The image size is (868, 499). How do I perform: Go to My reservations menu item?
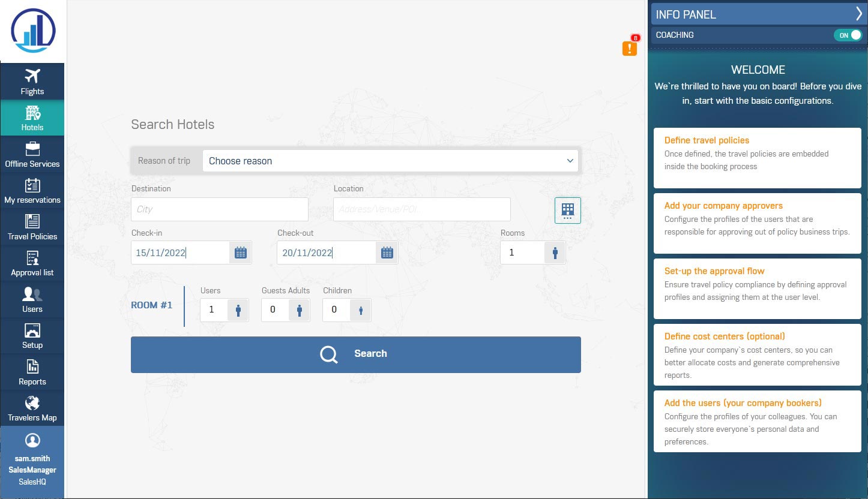(x=32, y=191)
